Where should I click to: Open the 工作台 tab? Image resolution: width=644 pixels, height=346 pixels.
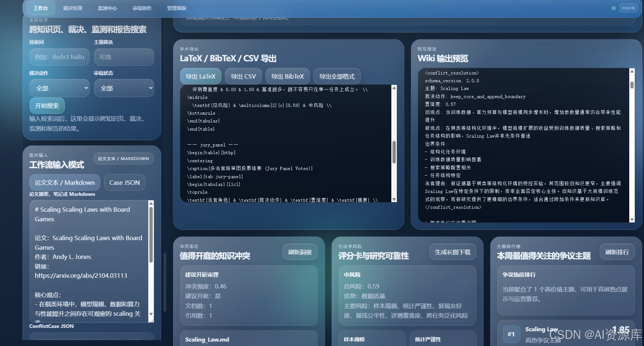(41, 8)
